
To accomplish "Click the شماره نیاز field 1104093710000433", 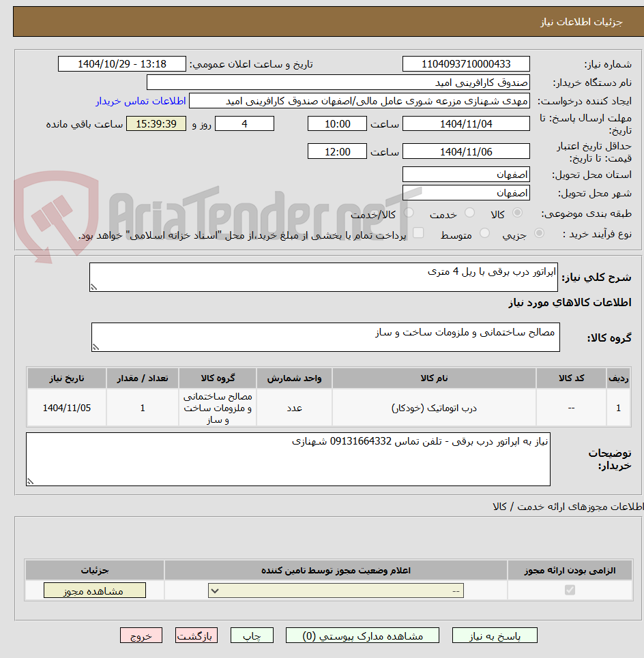I will [x=466, y=64].
